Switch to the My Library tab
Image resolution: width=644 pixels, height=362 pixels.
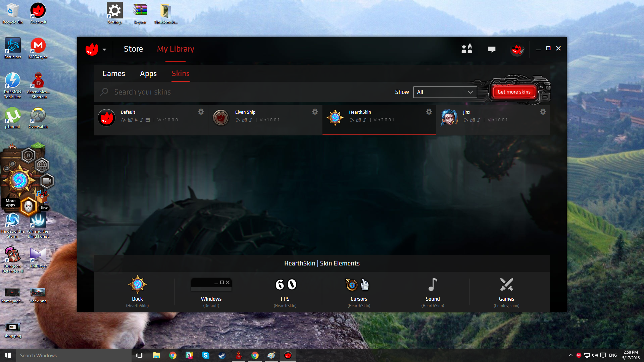pos(176,49)
